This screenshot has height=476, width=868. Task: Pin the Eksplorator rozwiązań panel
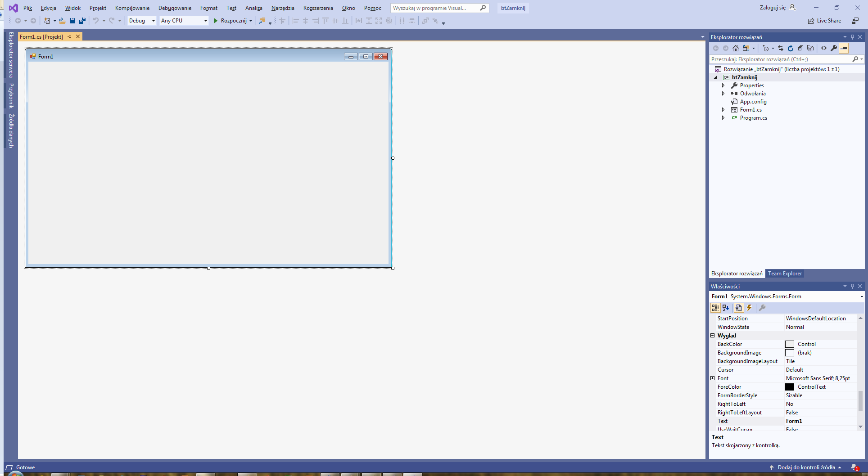click(852, 37)
